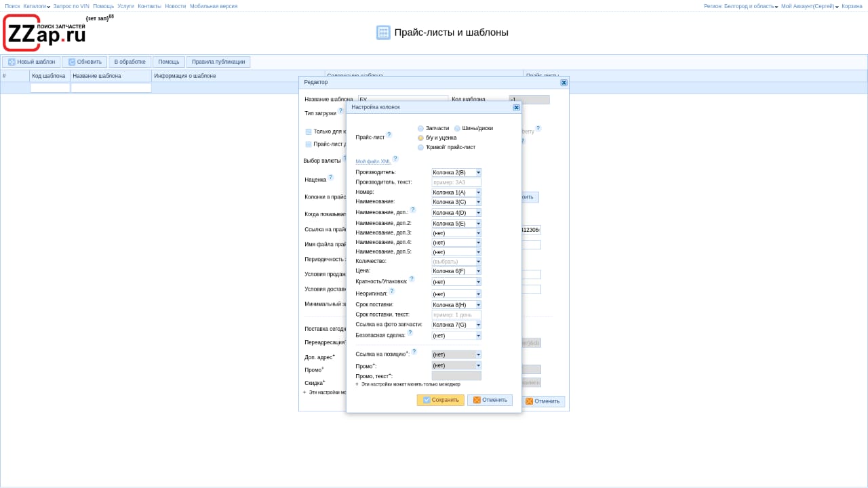Click the help icon next to Неоригинал

(x=391, y=291)
